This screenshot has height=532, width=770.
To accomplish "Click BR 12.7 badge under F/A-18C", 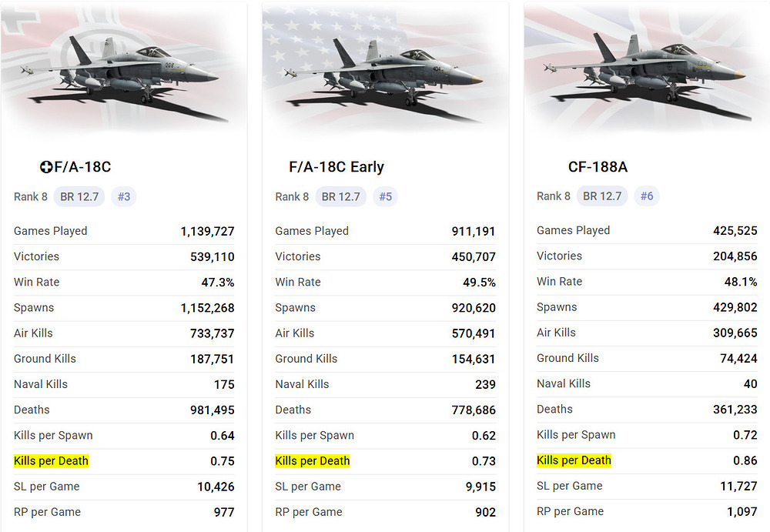I will click(x=80, y=196).
